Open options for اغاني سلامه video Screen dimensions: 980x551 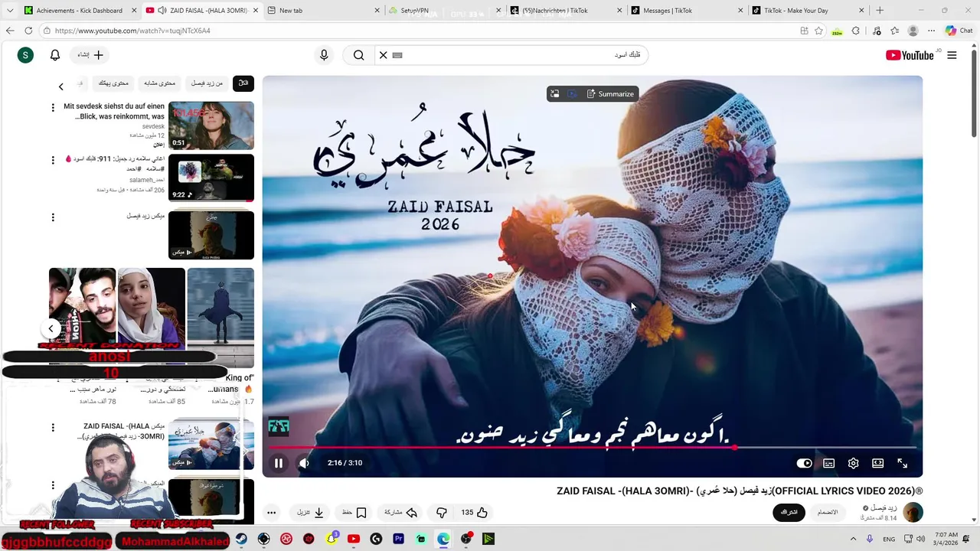pos(53,160)
